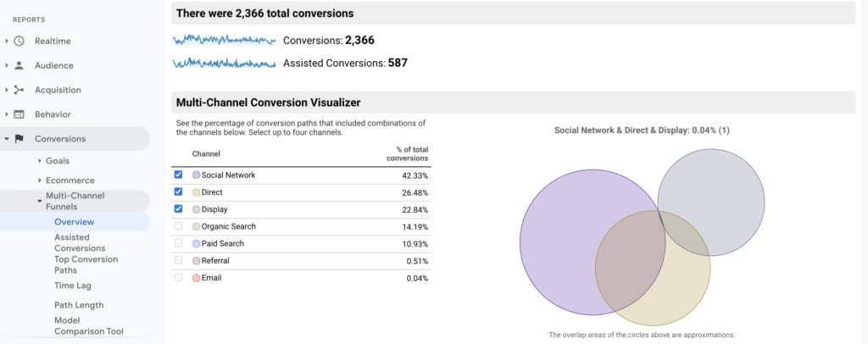Click the % of total conversions header

click(408, 153)
